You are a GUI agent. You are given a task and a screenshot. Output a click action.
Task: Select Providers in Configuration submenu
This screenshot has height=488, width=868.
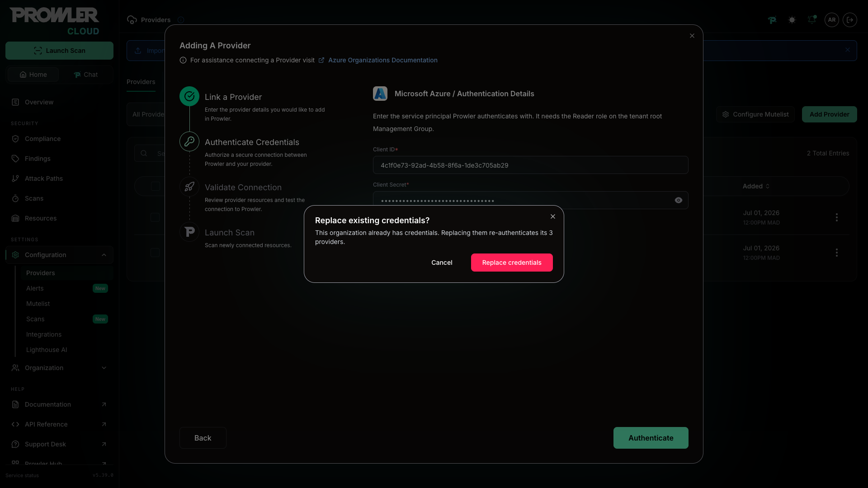coord(67,273)
